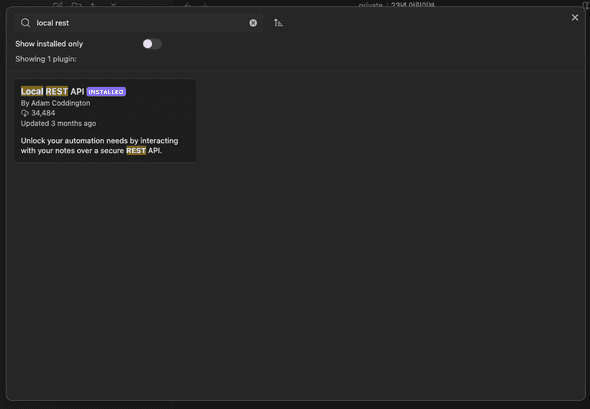Clear the plugin search query

(x=253, y=23)
